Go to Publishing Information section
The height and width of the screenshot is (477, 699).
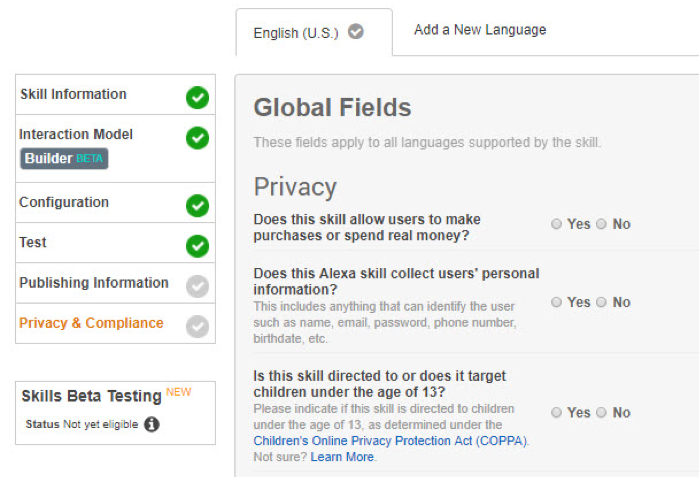coord(94,283)
